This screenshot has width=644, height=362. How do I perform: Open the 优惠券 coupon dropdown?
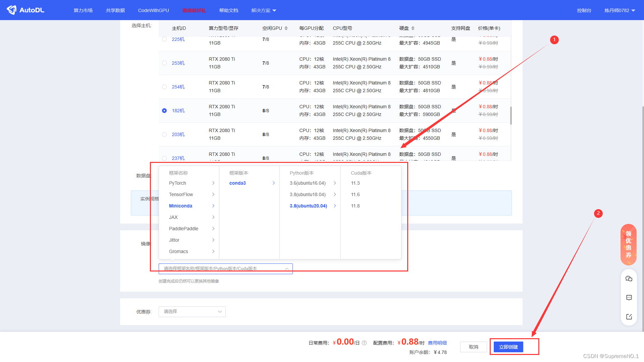tap(192, 311)
